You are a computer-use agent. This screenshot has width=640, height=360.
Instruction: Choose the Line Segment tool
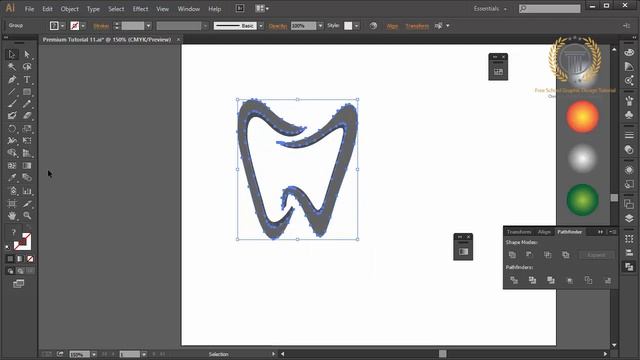(x=11, y=92)
